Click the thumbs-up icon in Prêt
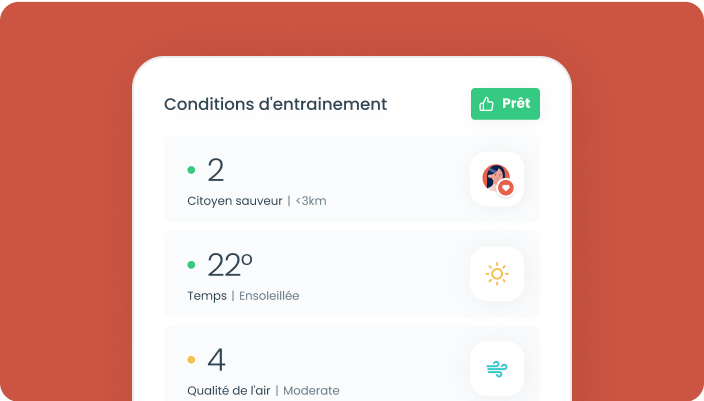The height and width of the screenshot is (401, 704). [x=487, y=104]
